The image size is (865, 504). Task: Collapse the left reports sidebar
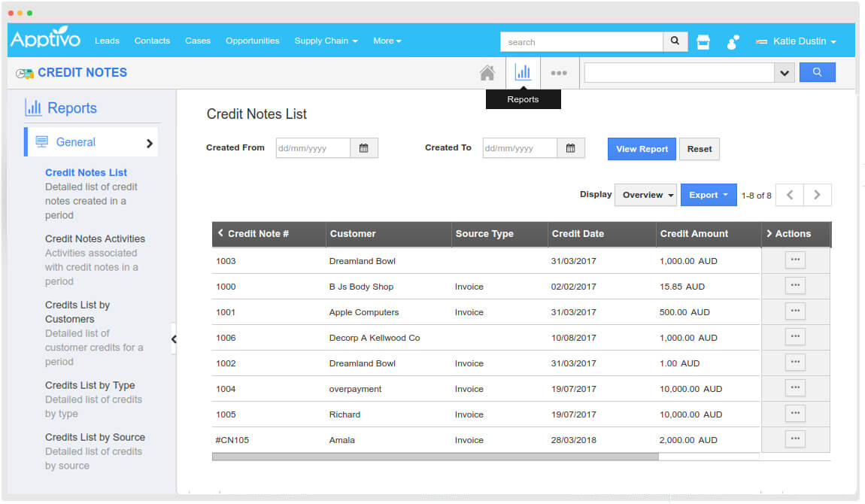click(174, 339)
